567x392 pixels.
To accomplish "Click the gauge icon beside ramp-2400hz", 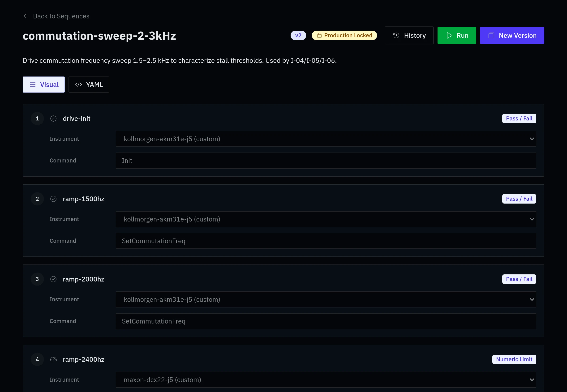I will 53,359.
